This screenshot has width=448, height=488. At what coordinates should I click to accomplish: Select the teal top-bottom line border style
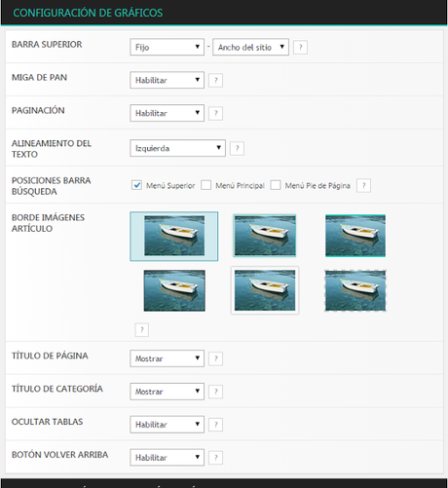[x=355, y=236]
